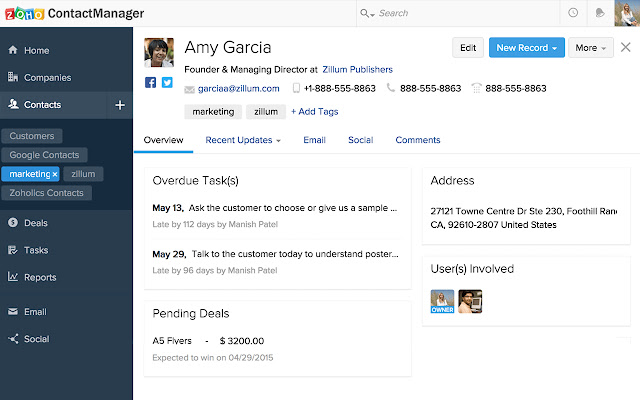640x400 pixels.
Task: Switch to the Comments tab
Action: [x=418, y=140]
